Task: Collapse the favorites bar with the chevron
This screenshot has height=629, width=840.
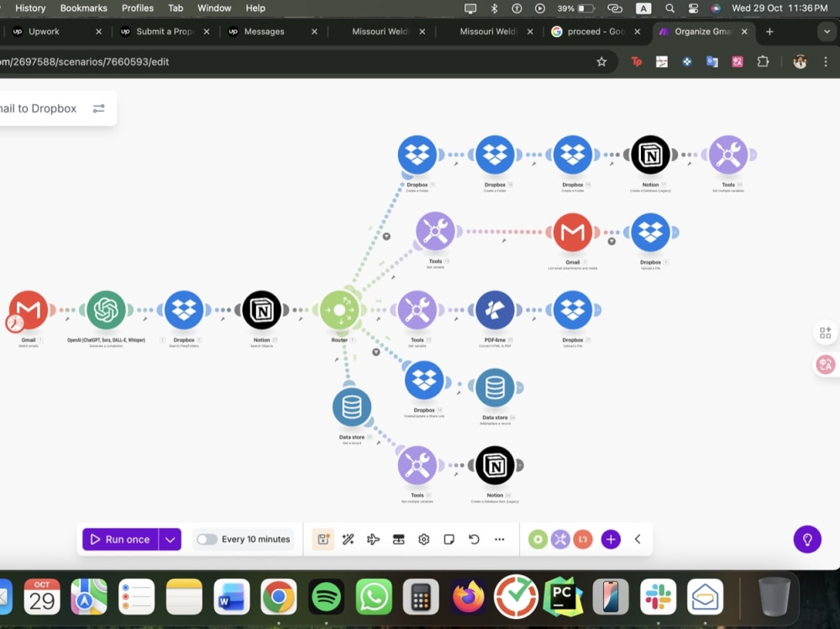Action: click(x=638, y=539)
